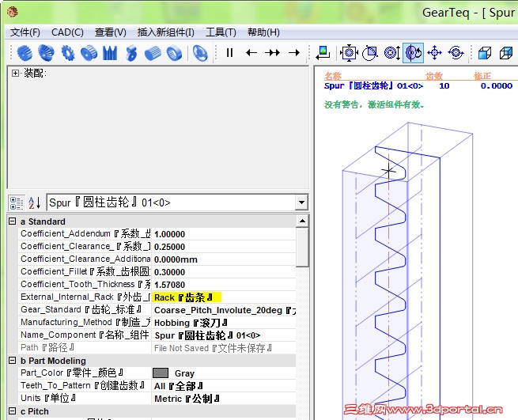Click the property grid scrollbar thumb

[x=302, y=247]
